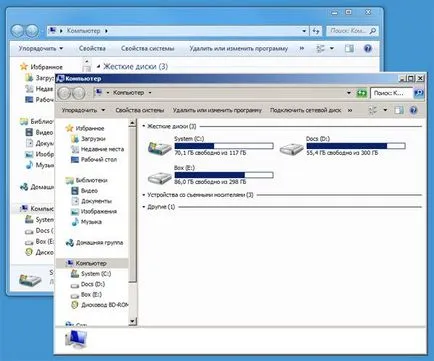The height and width of the screenshot is (361, 434).
Task: Toggle preview pane icon in back window toolbar
Action: click(x=349, y=49)
